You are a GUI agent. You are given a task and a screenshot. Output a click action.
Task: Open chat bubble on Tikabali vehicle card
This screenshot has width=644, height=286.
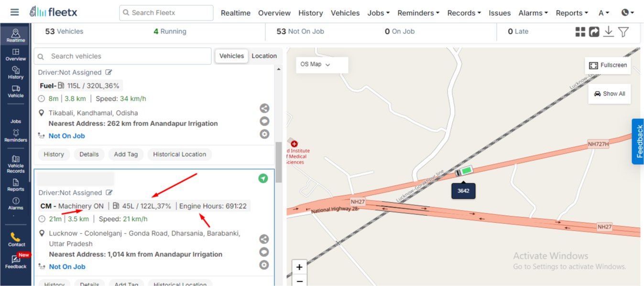(x=264, y=121)
